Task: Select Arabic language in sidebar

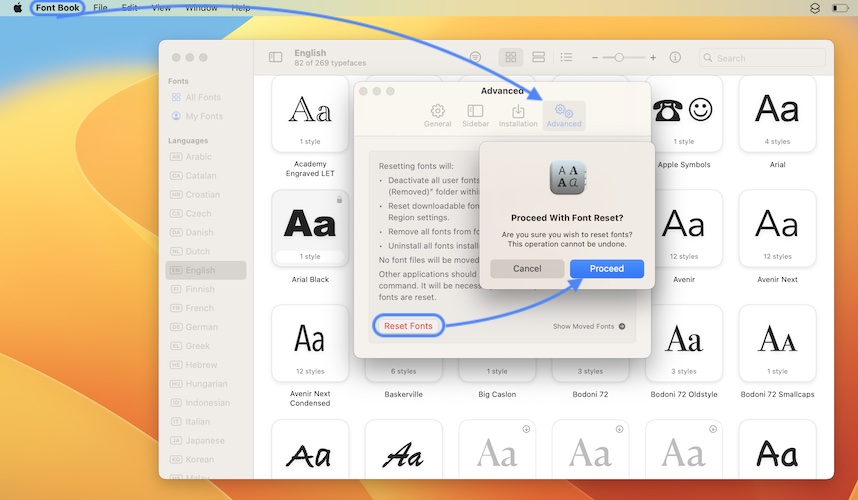Action: (206, 156)
